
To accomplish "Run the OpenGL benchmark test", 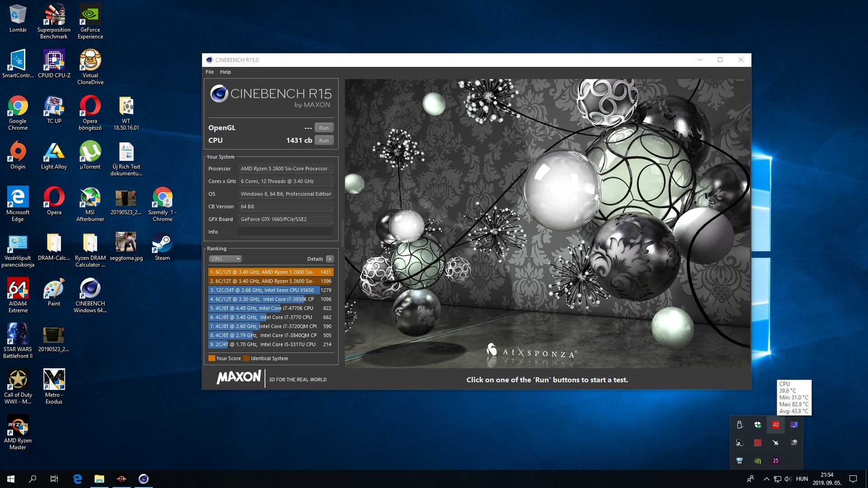I will click(x=324, y=128).
